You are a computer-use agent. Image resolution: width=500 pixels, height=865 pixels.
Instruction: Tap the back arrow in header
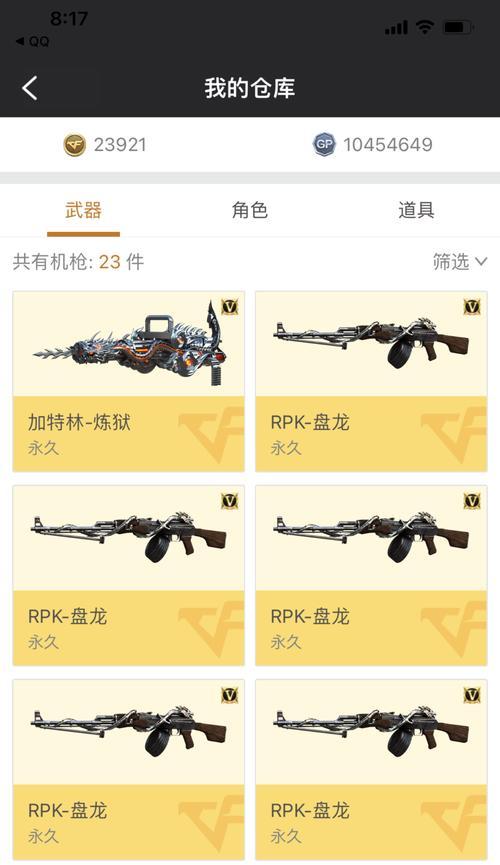(x=30, y=88)
